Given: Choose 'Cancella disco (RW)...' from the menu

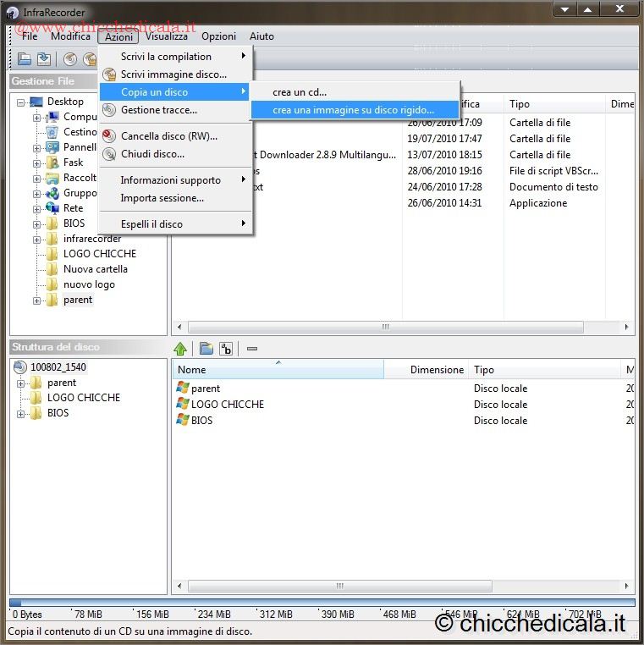Looking at the screenshot, I should click(x=168, y=136).
